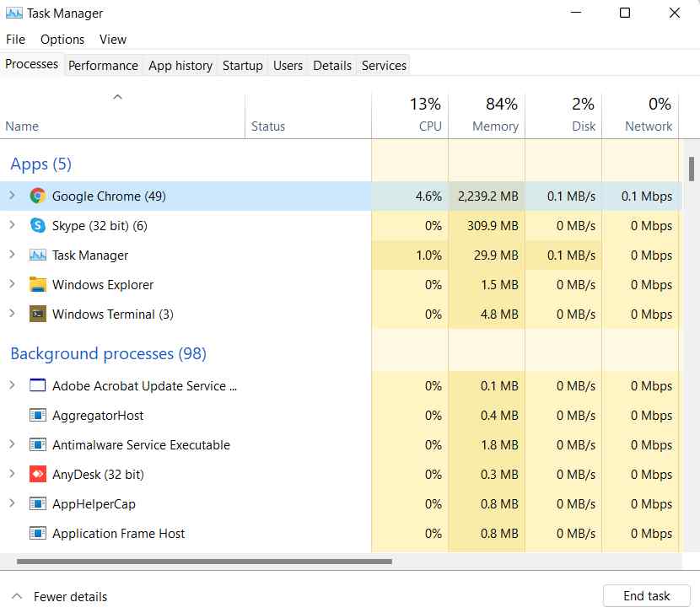Click Task Manager's 29.9 MB memory value
The width and height of the screenshot is (700, 613).
[x=496, y=255]
